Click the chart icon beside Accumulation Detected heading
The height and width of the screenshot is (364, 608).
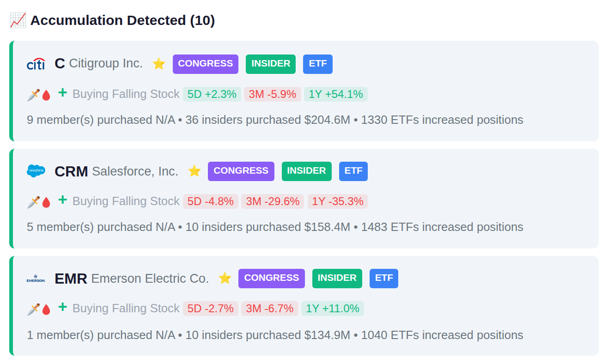tap(18, 20)
